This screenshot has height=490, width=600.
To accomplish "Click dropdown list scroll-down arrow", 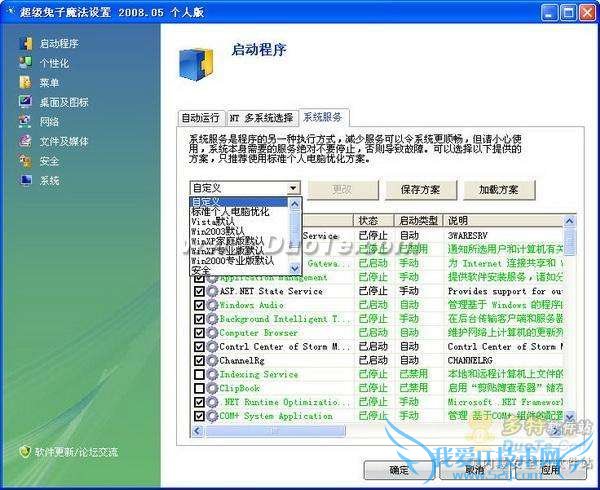I will pyautogui.click(x=295, y=269).
